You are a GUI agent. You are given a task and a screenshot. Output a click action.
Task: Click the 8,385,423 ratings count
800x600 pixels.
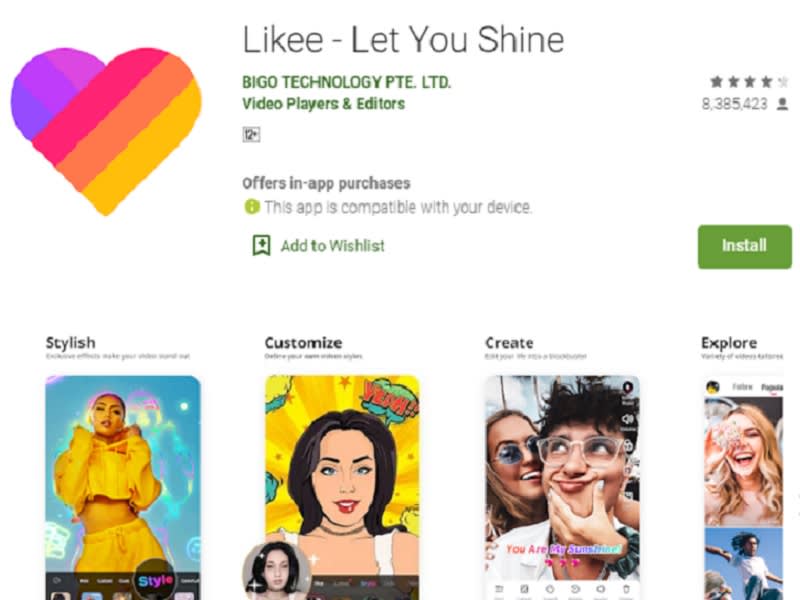pyautogui.click(x=734, y=103)
